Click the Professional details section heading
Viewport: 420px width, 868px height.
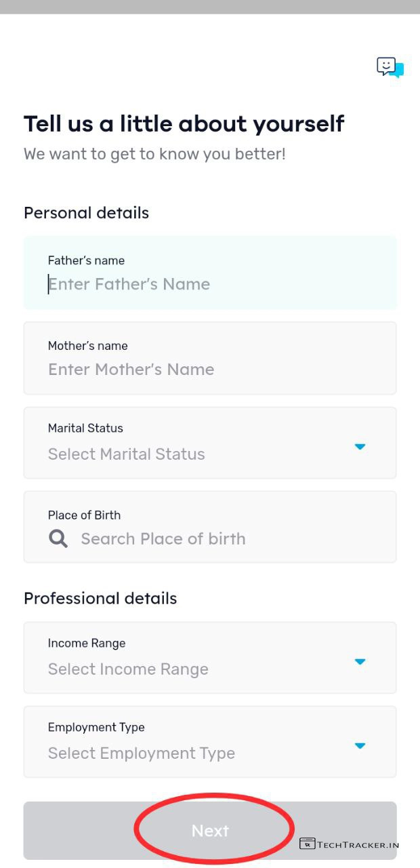click(100, 598)
